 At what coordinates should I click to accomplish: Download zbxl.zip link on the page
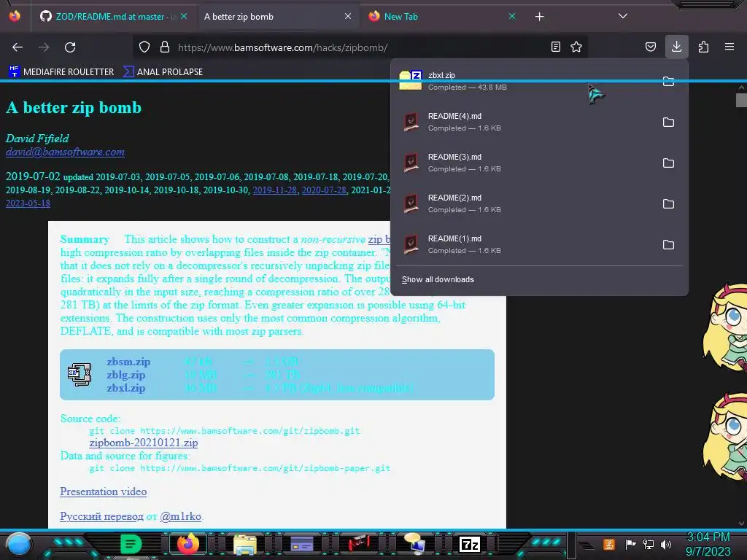click(x=125, y=388)
